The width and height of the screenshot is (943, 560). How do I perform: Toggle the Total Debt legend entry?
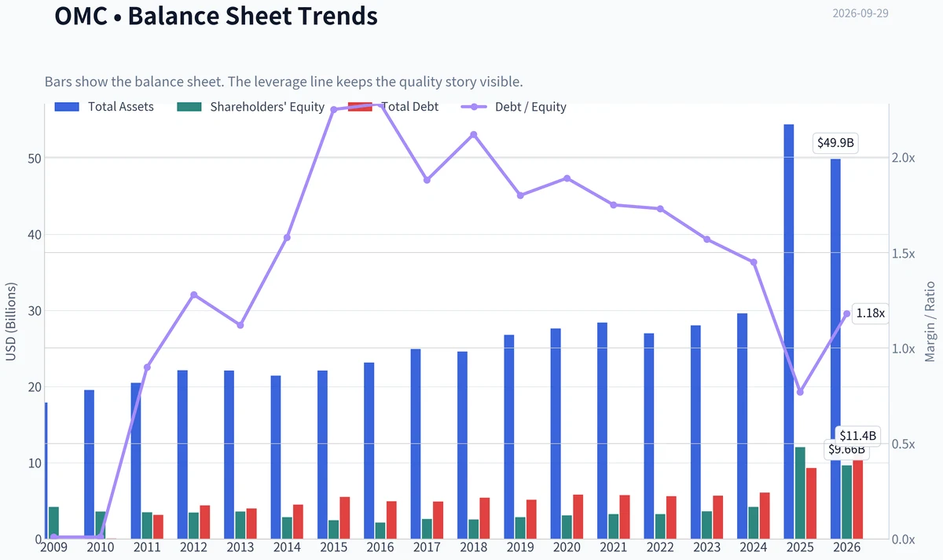point(393,107)
